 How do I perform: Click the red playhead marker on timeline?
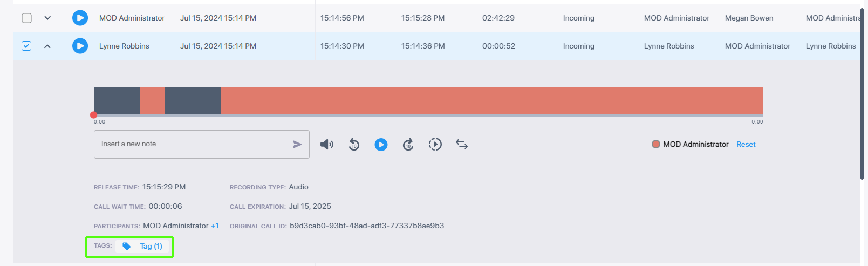coord(94,115)
